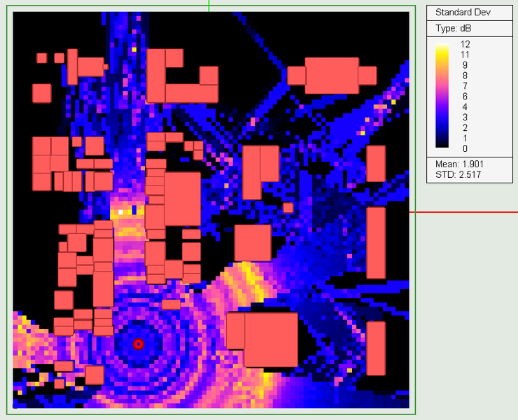Click the legend scale value 11

pos(465,55)
